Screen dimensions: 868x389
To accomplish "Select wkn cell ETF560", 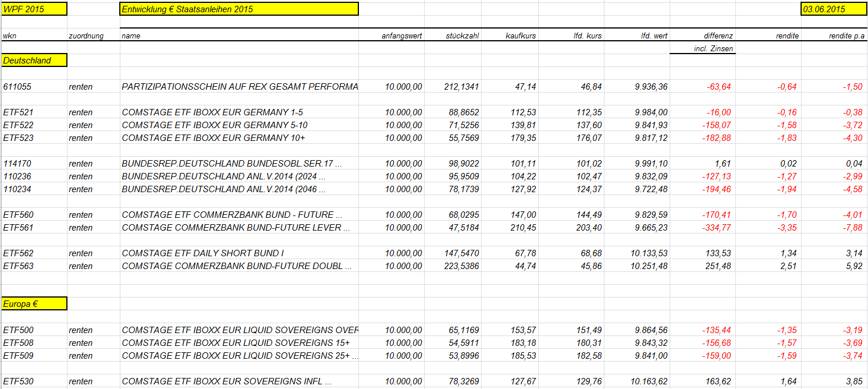I will [34, 215].
